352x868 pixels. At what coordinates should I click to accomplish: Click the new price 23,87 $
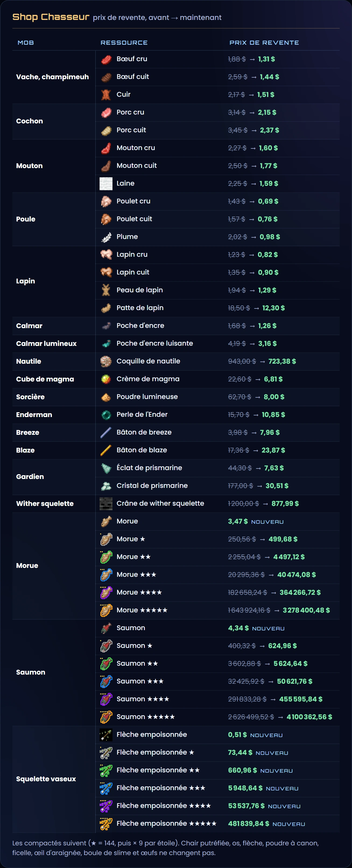point(273,450)
